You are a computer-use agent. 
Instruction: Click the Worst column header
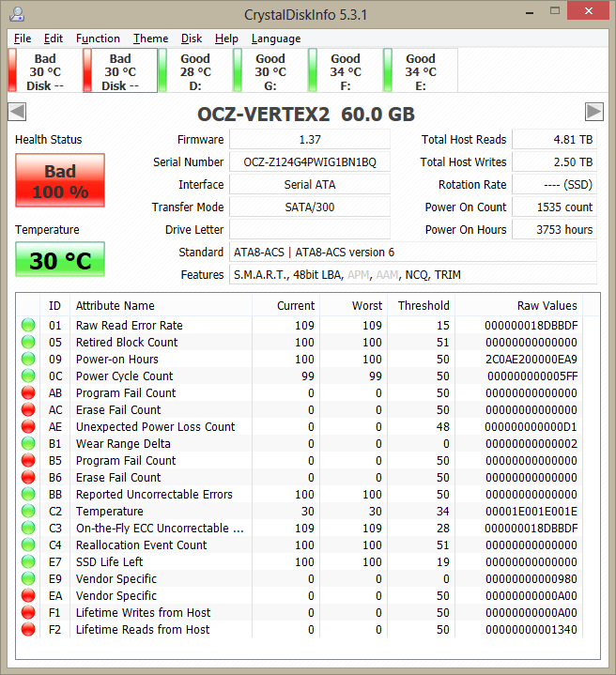click(x=353, y=305)
